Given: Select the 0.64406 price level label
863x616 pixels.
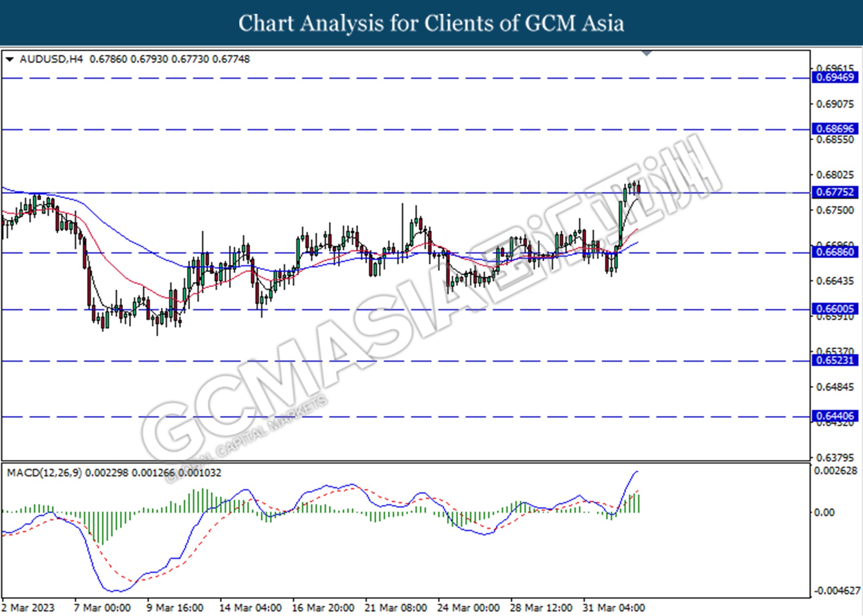Looking at the screenshot, I should (x=835, y=416).
